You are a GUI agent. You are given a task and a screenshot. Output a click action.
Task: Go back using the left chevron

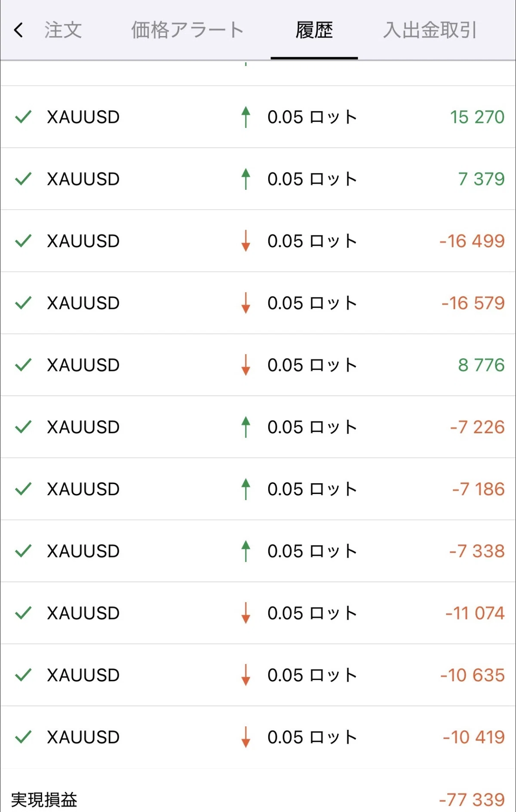[18, 30]
